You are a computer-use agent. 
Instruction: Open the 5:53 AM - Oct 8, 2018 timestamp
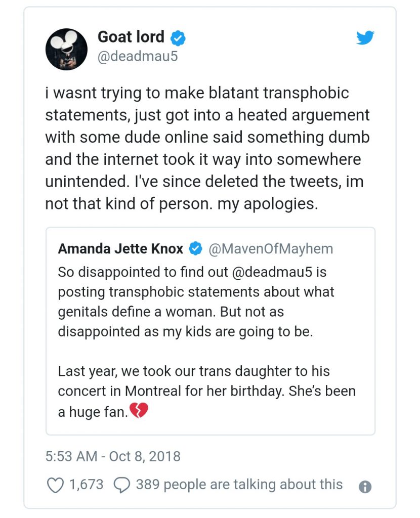[x=113, y=456]
